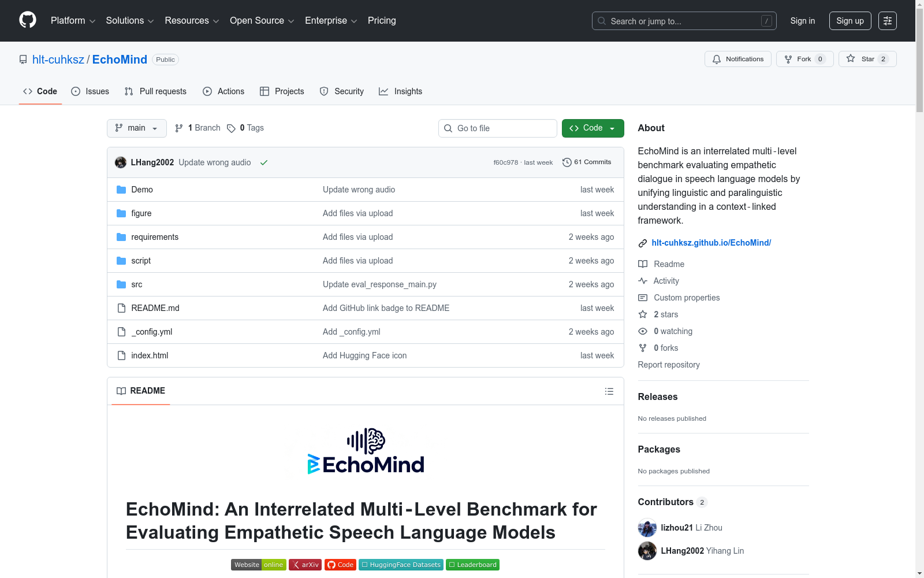This screenshot has height=578, width=924.
Task: Click LHang2002 avatar in commit row
Action: click(121, 162)
